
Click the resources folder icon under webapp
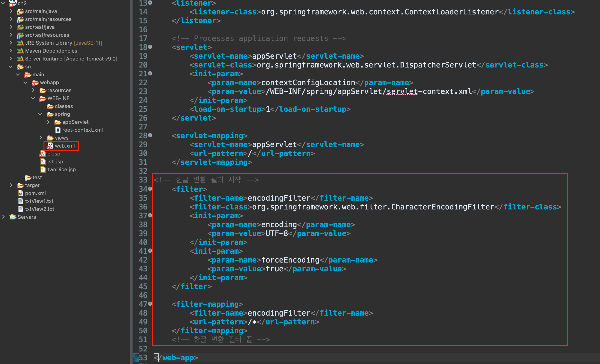(43, 91)
